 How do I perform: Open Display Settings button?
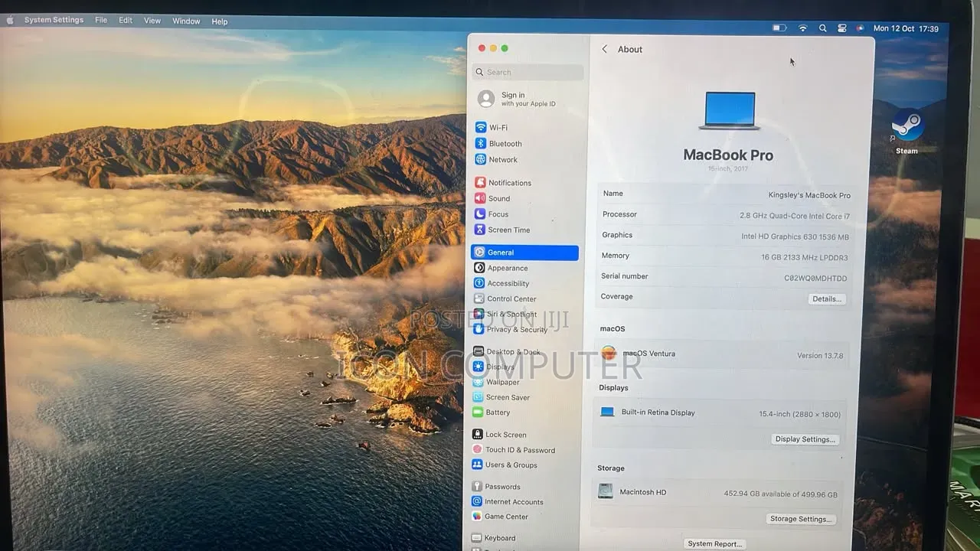click(805, 439)
